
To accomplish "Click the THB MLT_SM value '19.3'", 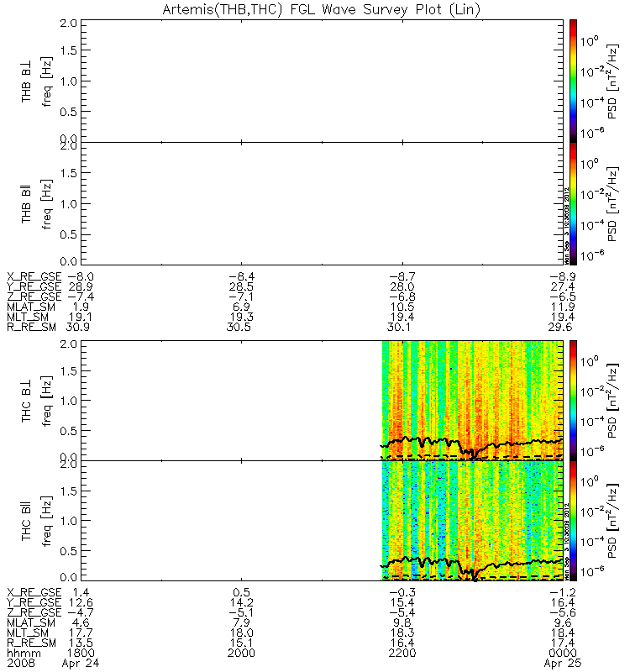I will click(x=241, y=317).
